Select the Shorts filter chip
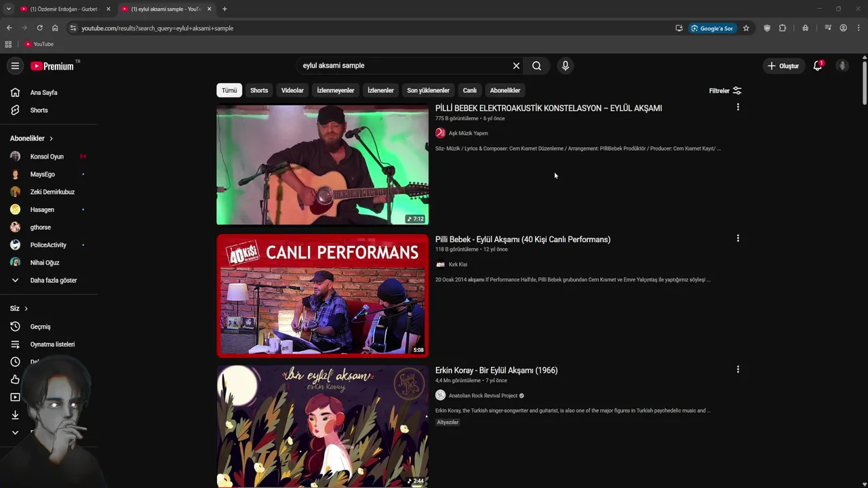868x488 pixels. (x=259, y=90)
